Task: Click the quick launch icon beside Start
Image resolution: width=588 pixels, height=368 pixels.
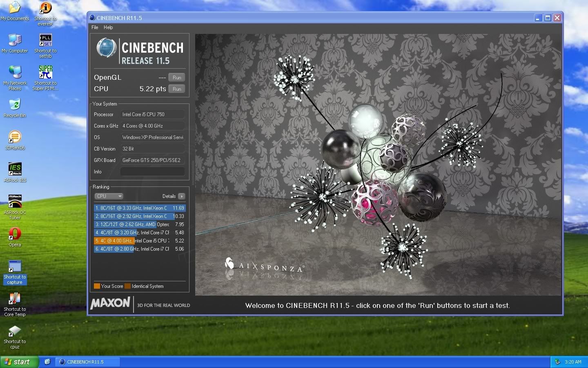Action: (x=47, y=362)
